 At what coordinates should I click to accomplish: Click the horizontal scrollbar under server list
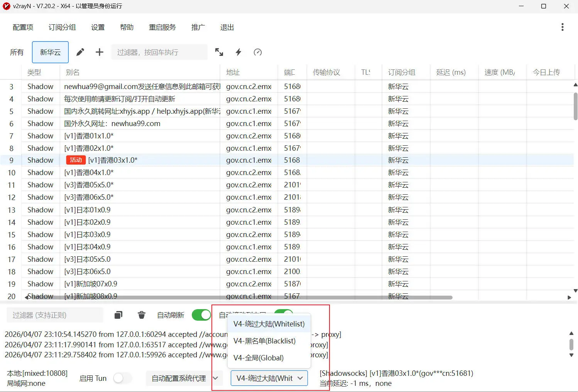[239, 298]
